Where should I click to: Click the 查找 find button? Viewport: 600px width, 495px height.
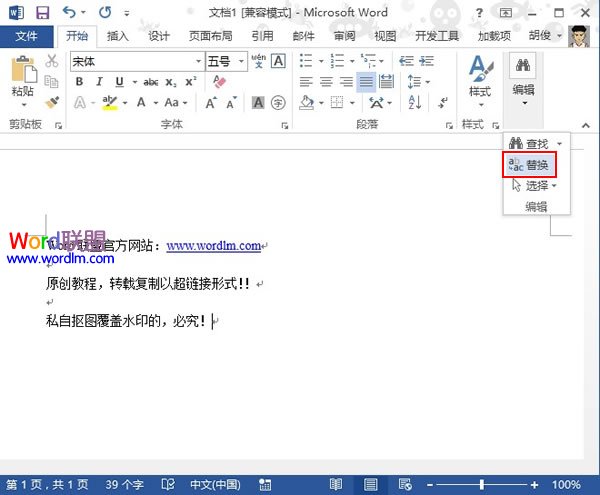pyautogui.click(x=529, y=144)
